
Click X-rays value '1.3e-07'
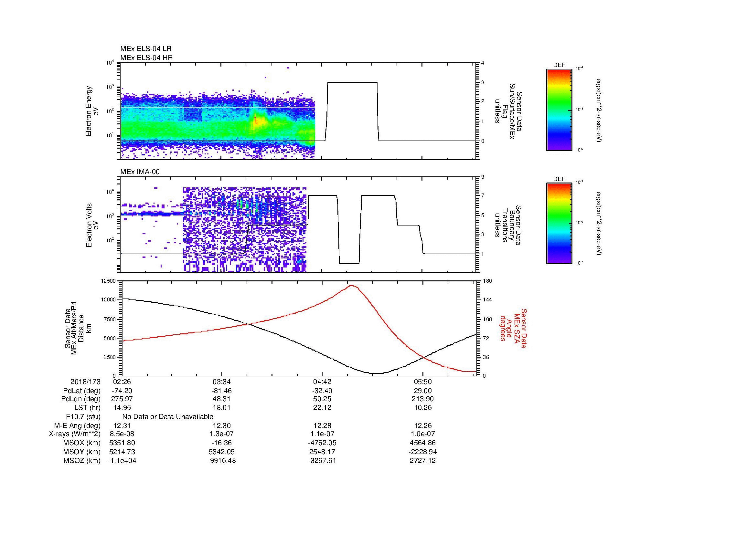[x=222, y=434]
